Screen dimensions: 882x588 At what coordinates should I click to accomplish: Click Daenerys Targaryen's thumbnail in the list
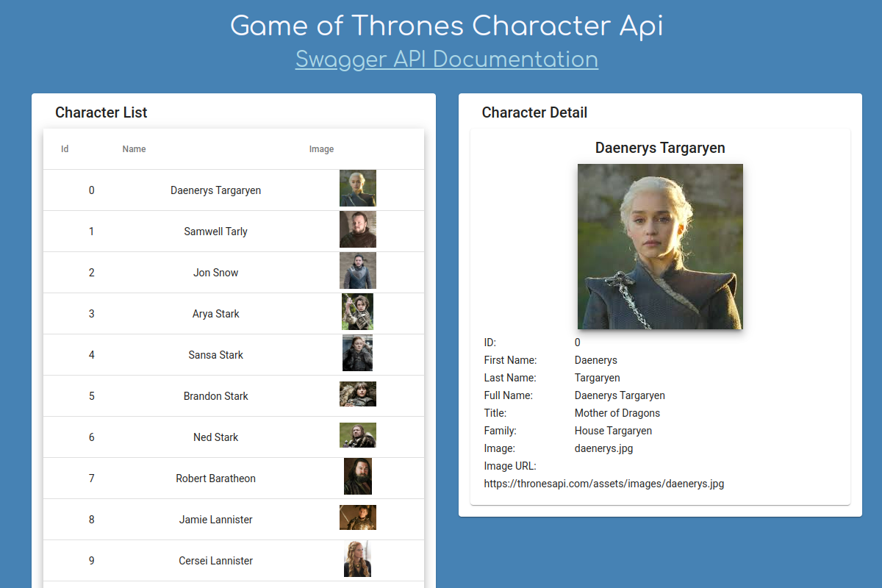tap(358, 188)
